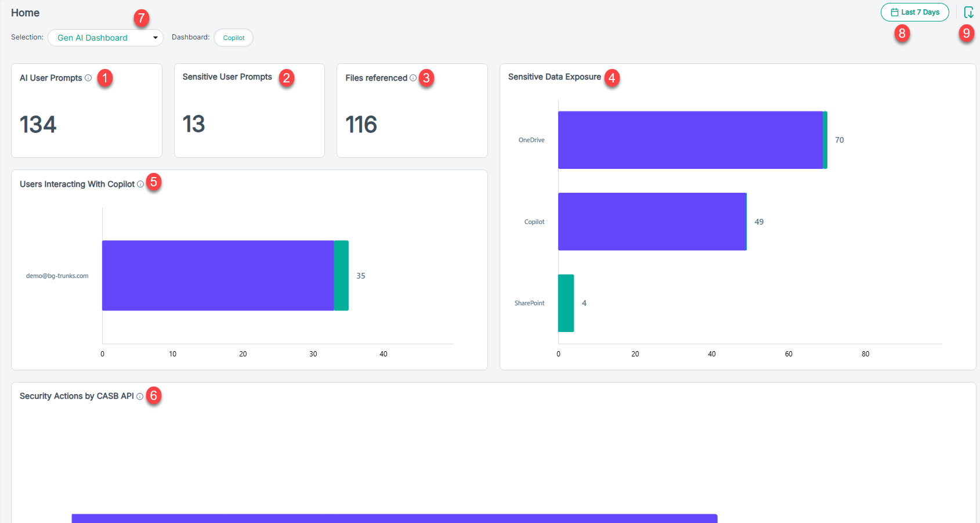Click the purple bar in Security Actions chart

tap(395, 518)
